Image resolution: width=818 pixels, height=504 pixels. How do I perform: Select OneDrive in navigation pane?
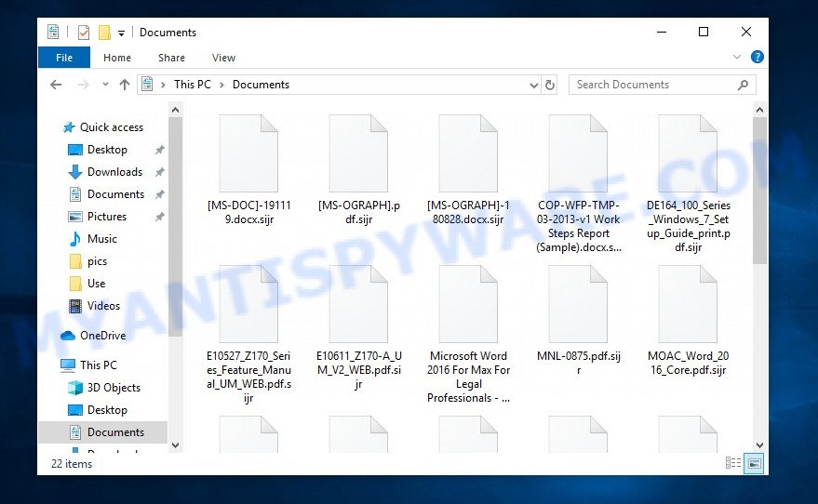[102, 336]
